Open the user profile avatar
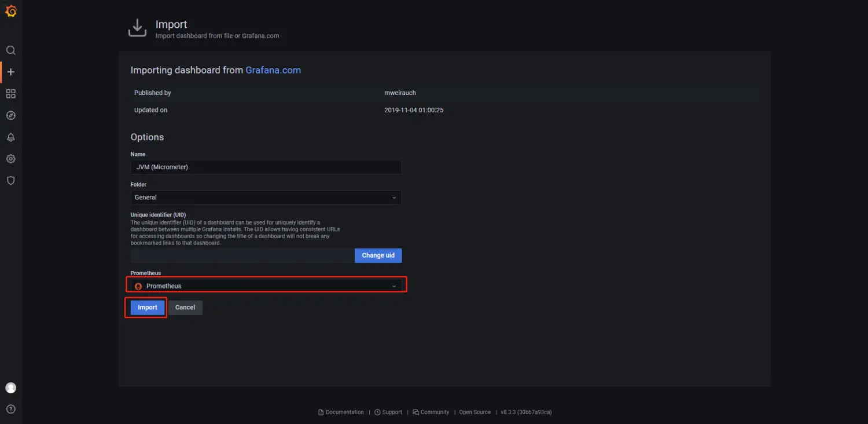Screen dimensions: 868x424 tap(10, 388)
